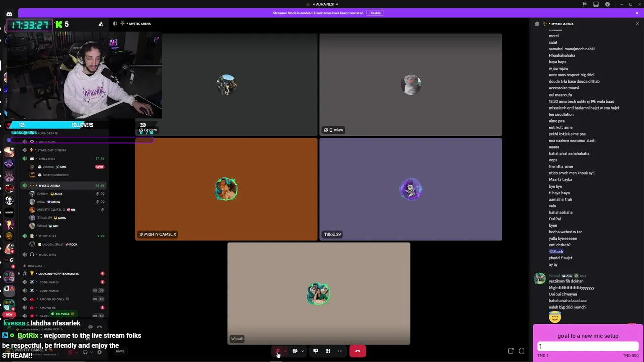Click speaker icon in call header

point(115,24)
